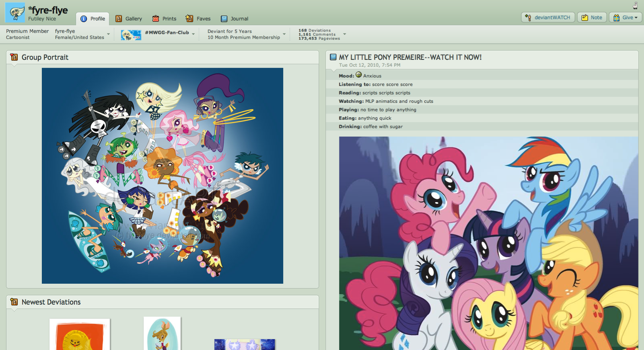Open the My Little Pony premiere journal title
644x350 pixels.
410,57
